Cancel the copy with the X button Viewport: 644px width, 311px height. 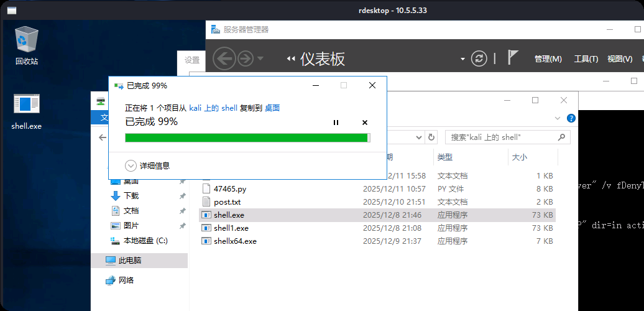coord(365,123)
